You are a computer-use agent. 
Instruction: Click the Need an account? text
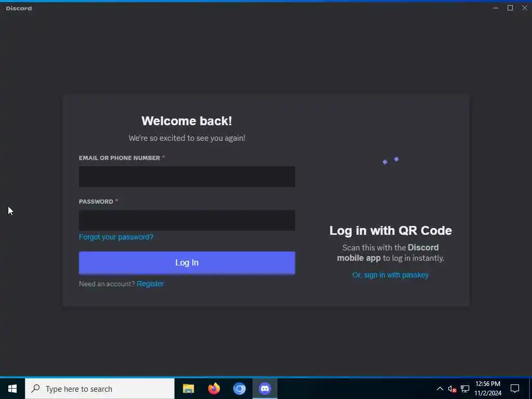107,284
